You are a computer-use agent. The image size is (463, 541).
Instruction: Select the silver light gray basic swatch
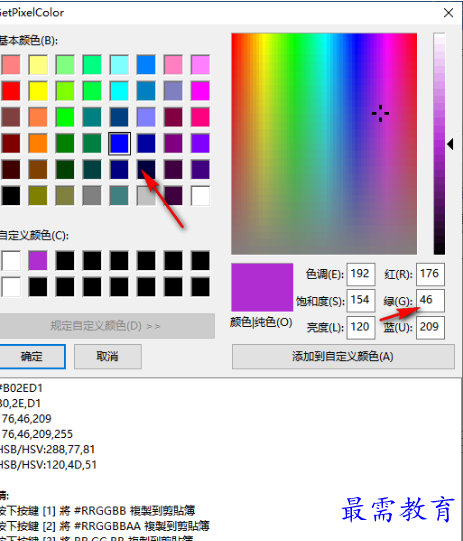[146, 196]
